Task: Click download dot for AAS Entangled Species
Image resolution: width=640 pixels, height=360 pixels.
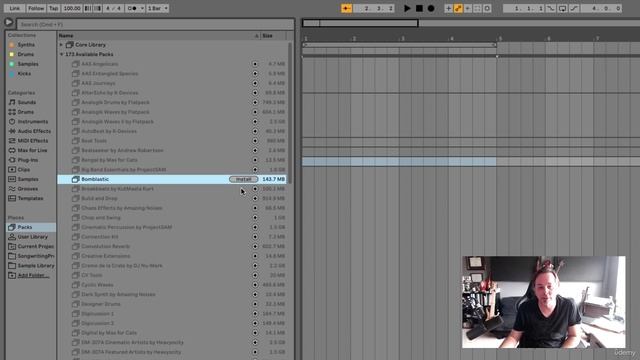Action: pyautogui.click(x=255, y=73)
